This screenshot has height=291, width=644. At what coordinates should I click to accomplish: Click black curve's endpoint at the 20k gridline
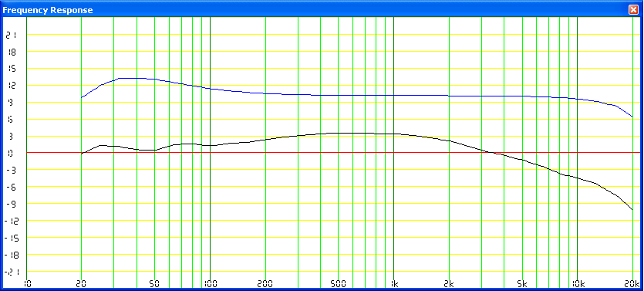[632, 210]
